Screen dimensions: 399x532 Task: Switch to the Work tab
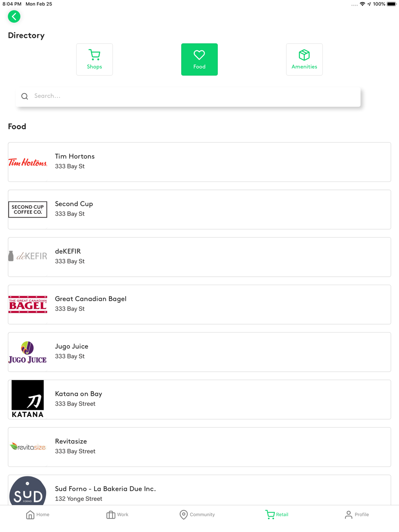coord(117,514)
